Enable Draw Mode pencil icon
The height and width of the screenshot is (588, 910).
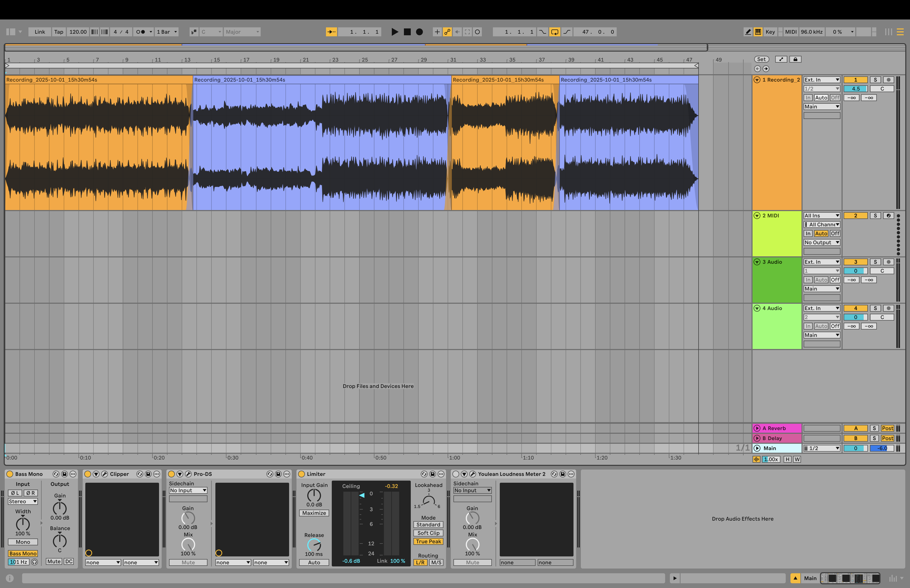748,32
